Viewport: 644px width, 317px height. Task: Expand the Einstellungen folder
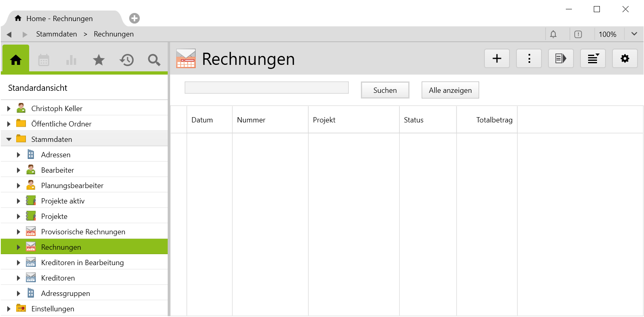point(9,309)
